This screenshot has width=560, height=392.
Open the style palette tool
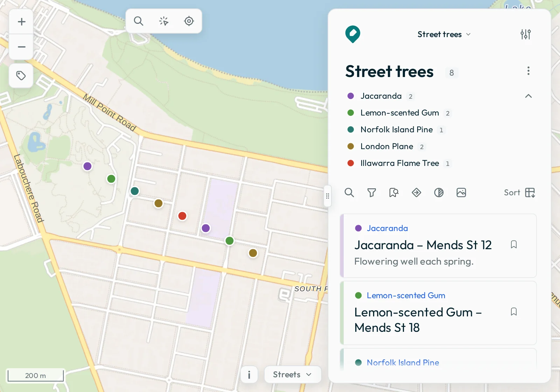point(439,192)
